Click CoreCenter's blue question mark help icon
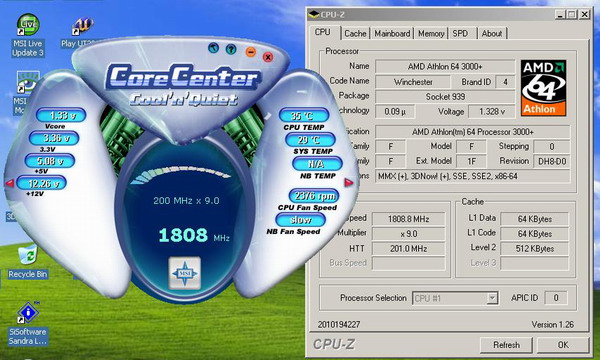 231,49
